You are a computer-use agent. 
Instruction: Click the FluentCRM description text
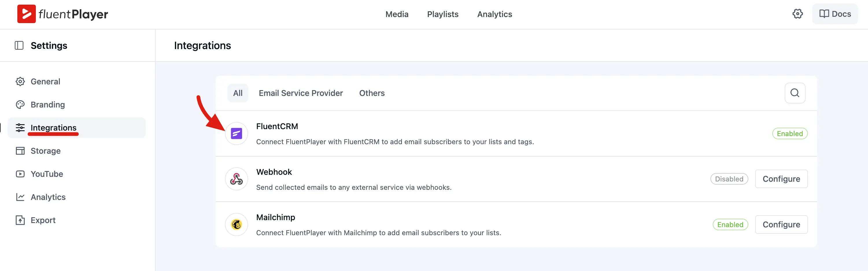click(395, 142)
